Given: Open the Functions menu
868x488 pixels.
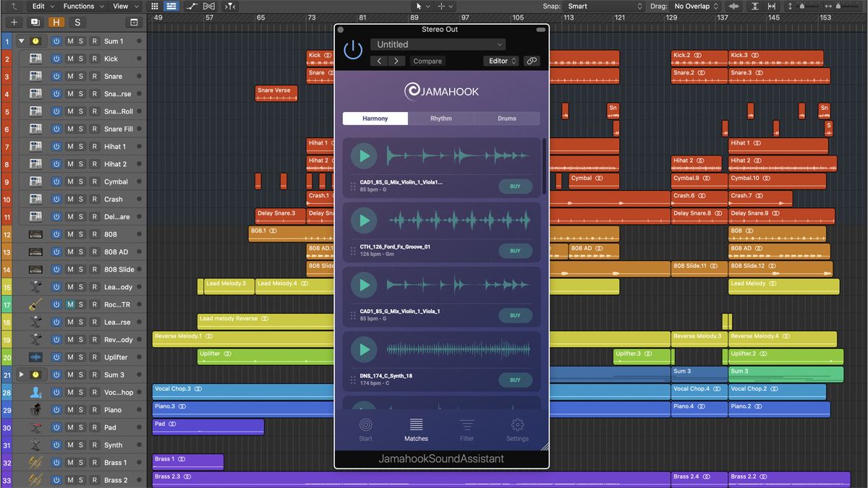Looking at the screenshot, I should pos(80,6).
